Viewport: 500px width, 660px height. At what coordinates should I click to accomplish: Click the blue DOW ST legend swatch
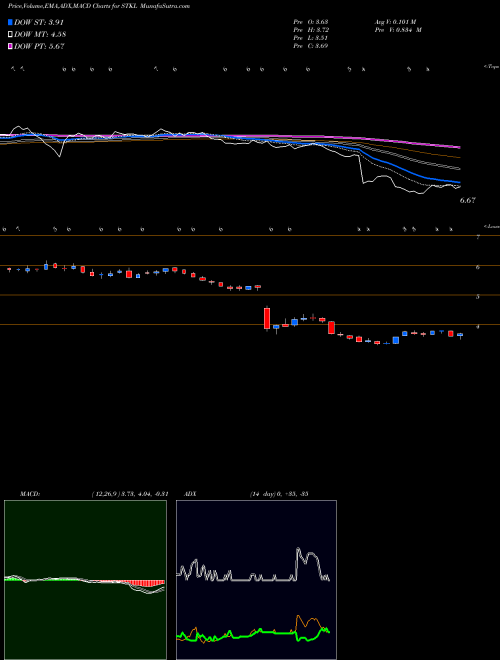coord(10,22)
